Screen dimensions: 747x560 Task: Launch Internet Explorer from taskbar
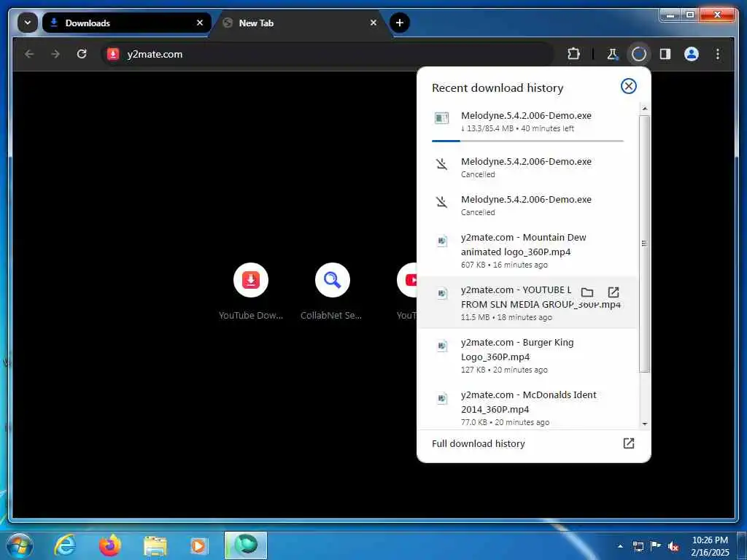click(x=65, y=545)
